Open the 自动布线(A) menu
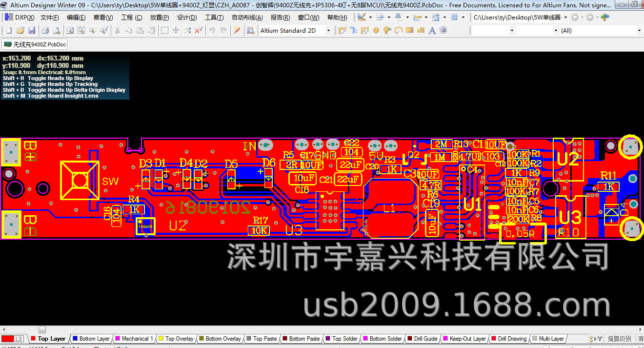This screenshot has height=348, width=644. click(247, 17)
